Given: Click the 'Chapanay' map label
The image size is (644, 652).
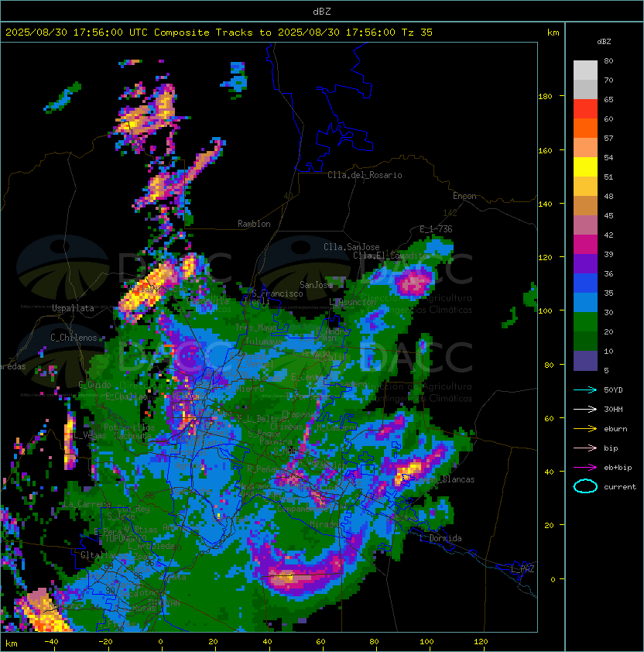Looking at the screenshot, I should [x=300, y=414].
